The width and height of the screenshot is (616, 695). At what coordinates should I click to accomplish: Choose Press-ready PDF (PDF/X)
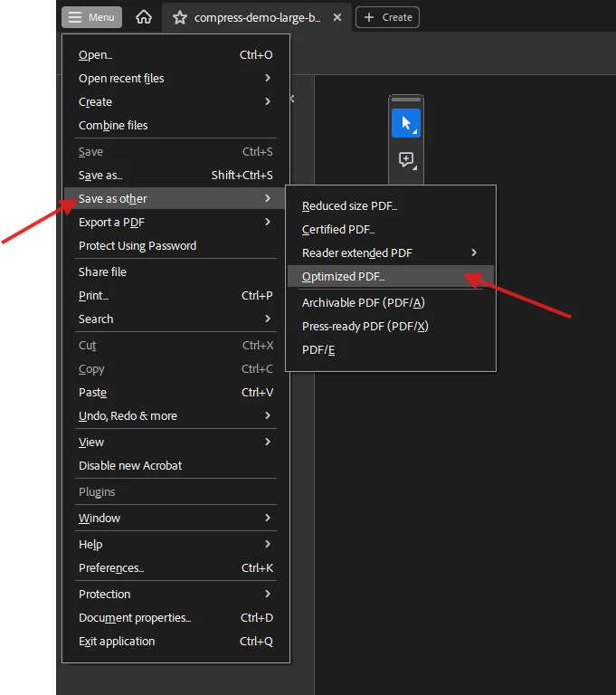coord(391,326)
